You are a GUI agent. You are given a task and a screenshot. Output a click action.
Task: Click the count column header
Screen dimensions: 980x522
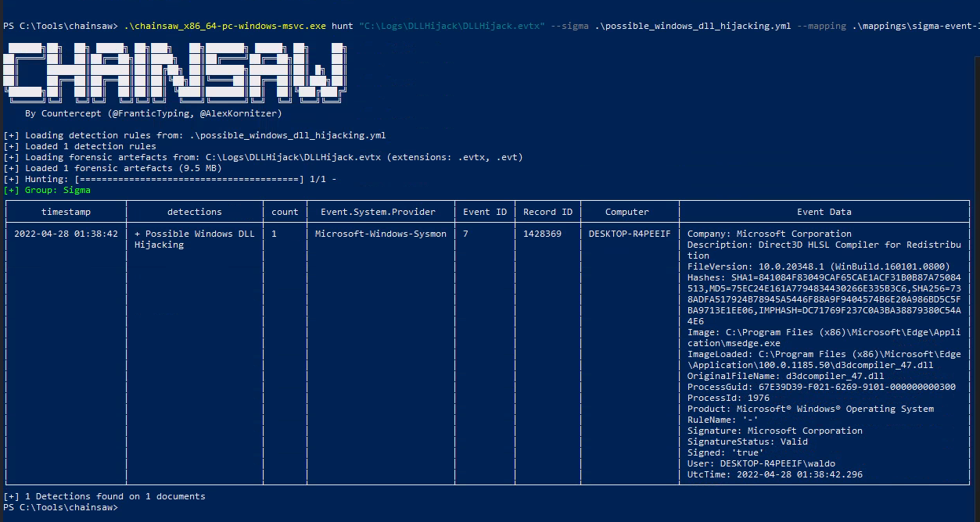pos(285,212)
